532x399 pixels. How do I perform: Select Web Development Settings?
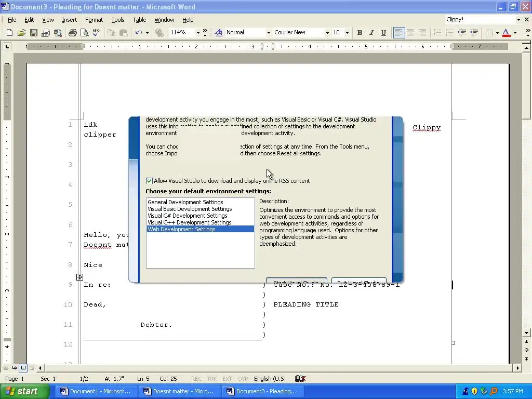click(200, 229)
